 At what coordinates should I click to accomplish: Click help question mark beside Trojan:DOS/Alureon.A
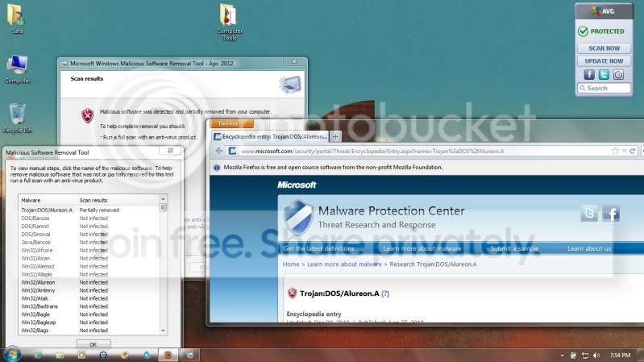385,294
